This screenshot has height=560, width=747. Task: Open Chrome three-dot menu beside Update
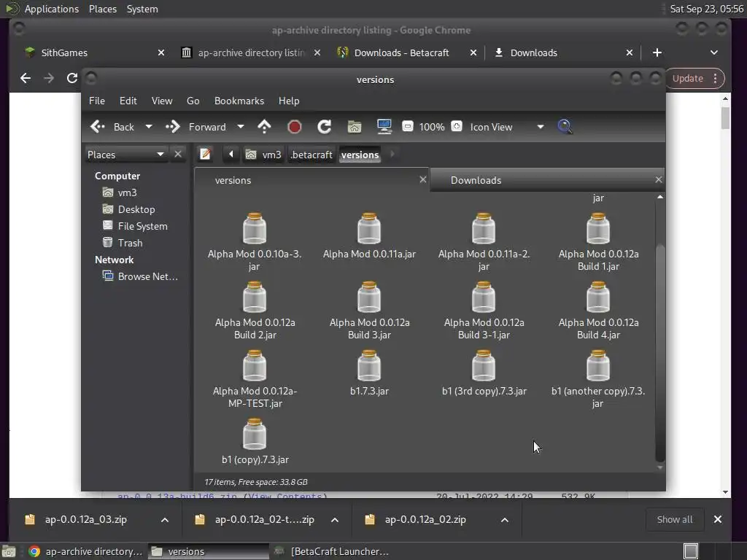point(715,79)
